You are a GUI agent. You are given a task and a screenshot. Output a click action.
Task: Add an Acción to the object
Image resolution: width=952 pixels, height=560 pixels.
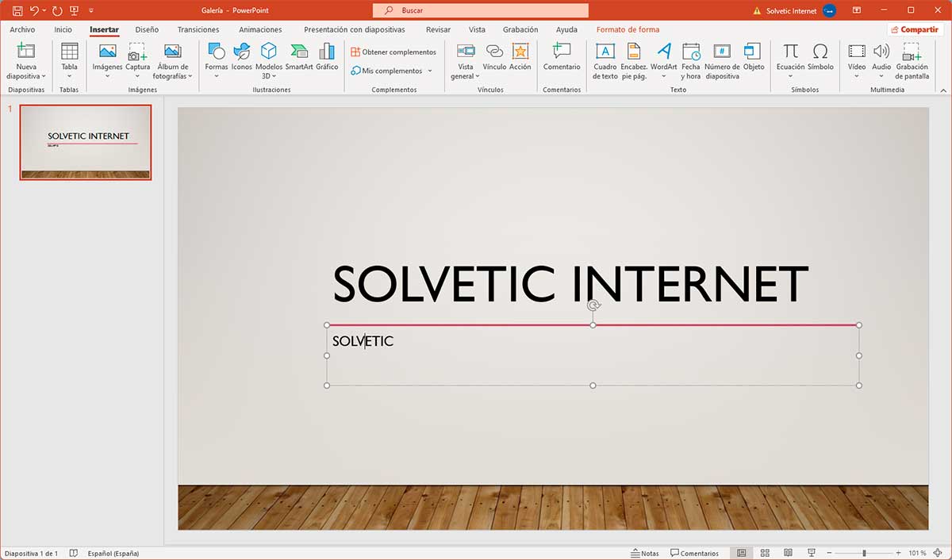pos(520,57)
